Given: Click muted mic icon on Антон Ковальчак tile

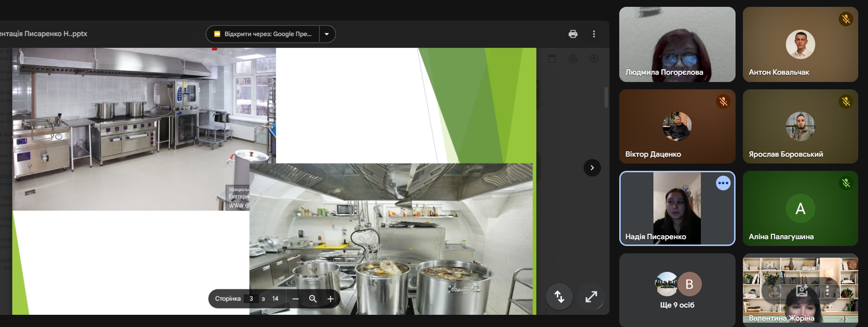Looking at the screenshot, I should [x=846, y=20].
